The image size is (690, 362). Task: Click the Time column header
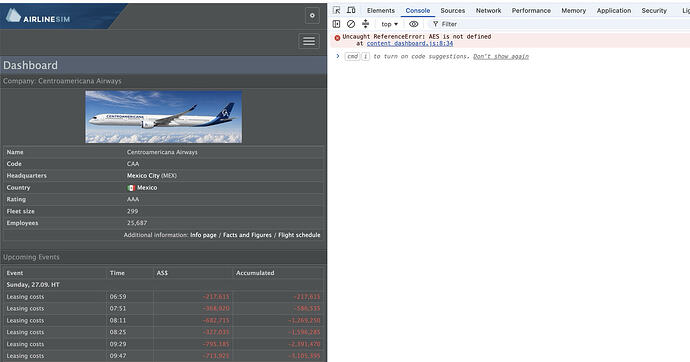point(117,273)
